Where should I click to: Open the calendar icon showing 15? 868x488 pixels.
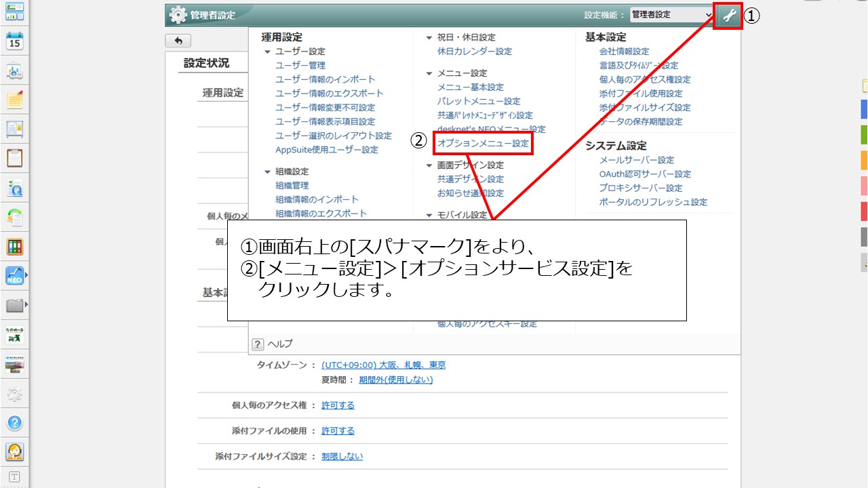(15, 41)
